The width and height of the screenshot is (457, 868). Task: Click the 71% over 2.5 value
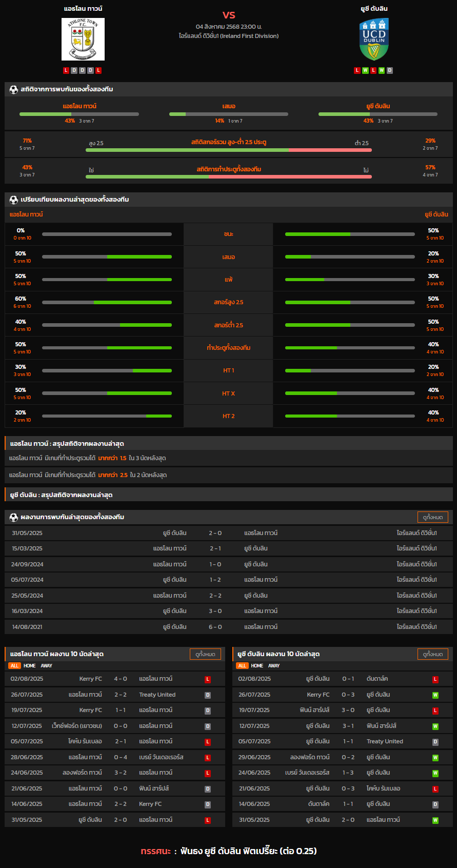coord(27,141)
